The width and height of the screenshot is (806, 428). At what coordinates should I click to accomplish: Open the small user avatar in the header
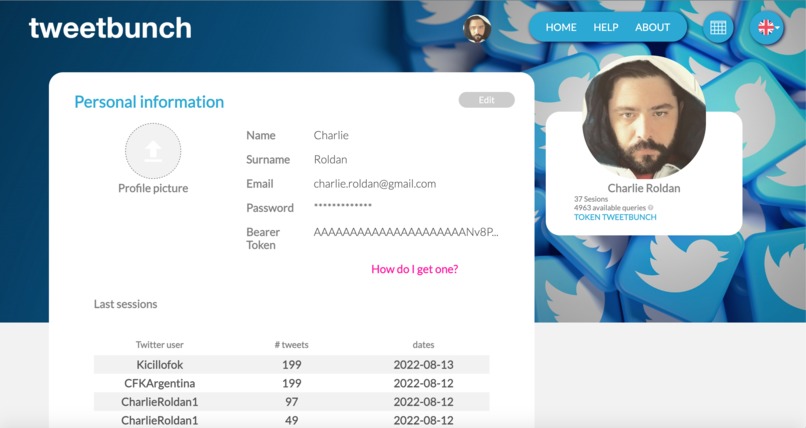point(477,28)
